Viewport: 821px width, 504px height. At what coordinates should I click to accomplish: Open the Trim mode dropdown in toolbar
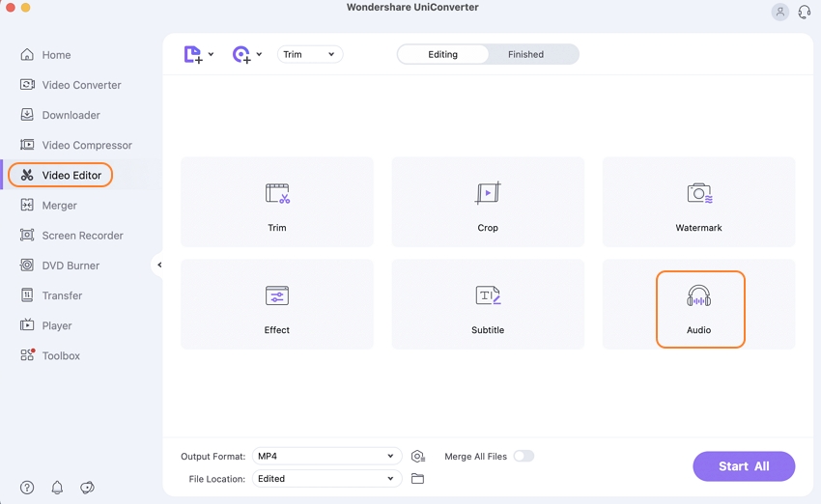(x=309, y=55)
